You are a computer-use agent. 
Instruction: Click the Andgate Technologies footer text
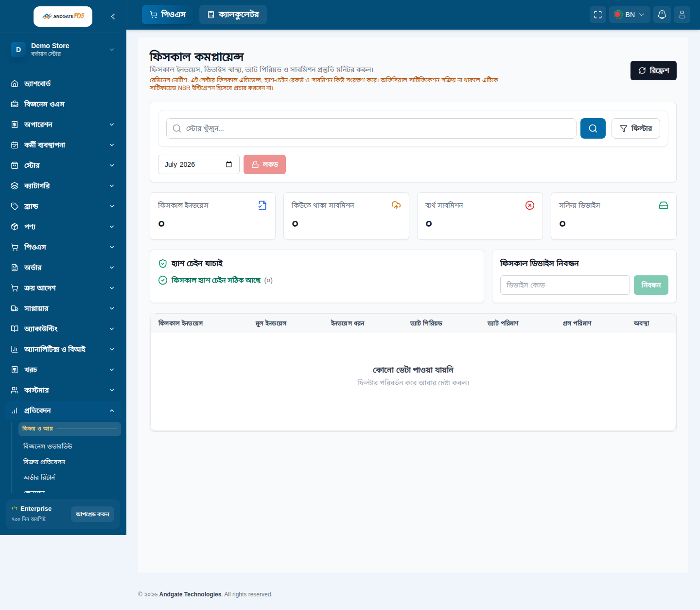[x=190, y=594]
